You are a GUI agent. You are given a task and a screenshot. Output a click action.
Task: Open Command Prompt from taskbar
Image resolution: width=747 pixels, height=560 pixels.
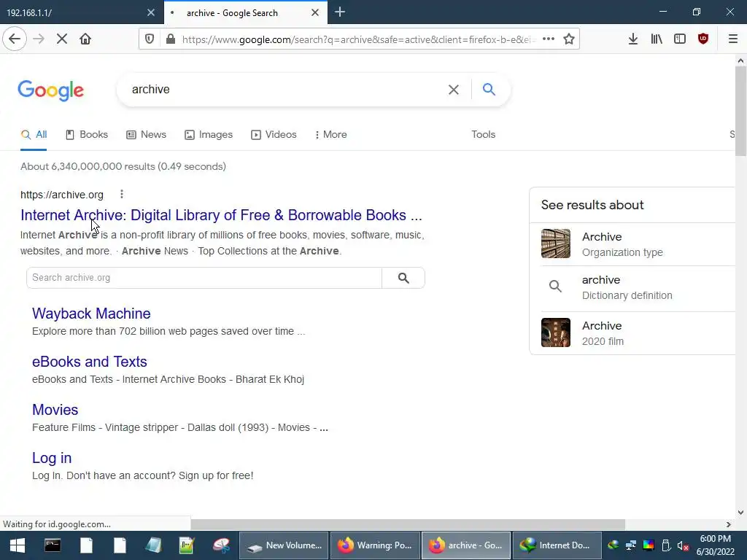[x=53, y=545]
